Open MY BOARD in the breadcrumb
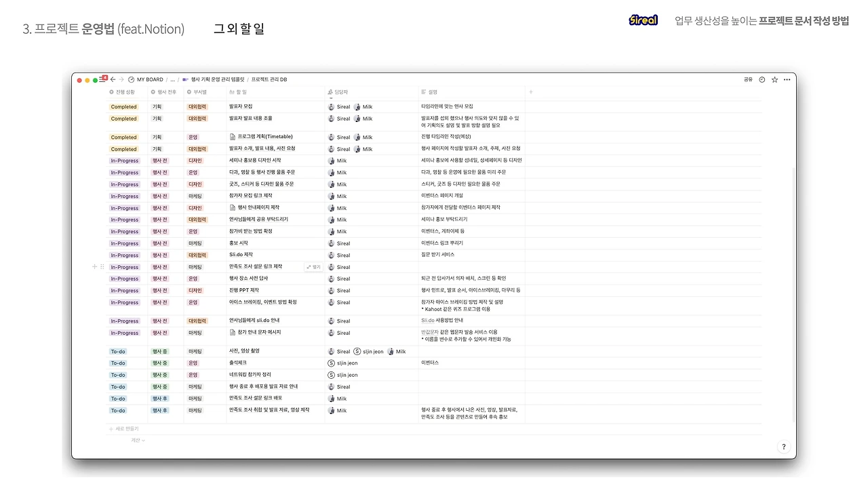 (x=151, y=79)
